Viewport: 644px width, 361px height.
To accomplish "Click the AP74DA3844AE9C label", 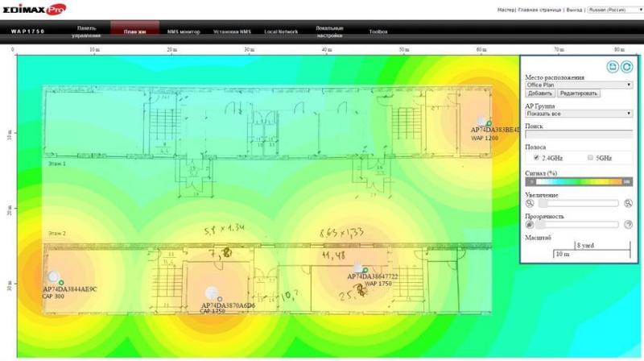I will 70,289.
